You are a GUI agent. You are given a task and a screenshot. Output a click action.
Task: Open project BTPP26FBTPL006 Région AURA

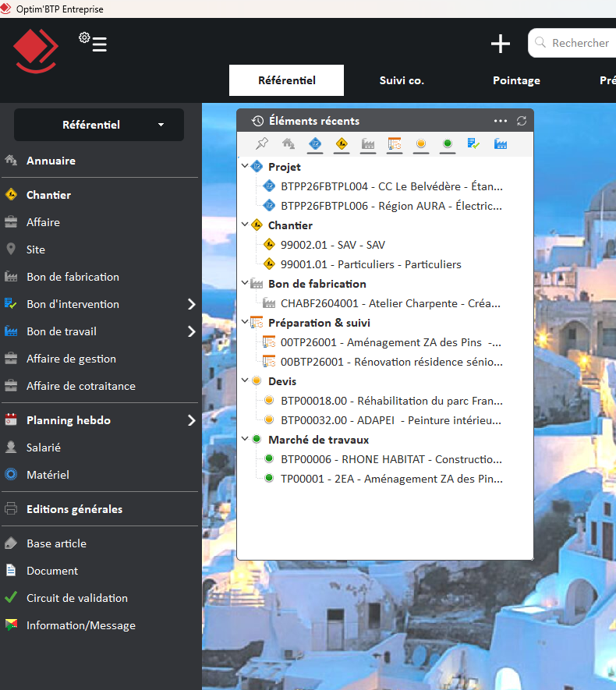(x=391, y=206)
